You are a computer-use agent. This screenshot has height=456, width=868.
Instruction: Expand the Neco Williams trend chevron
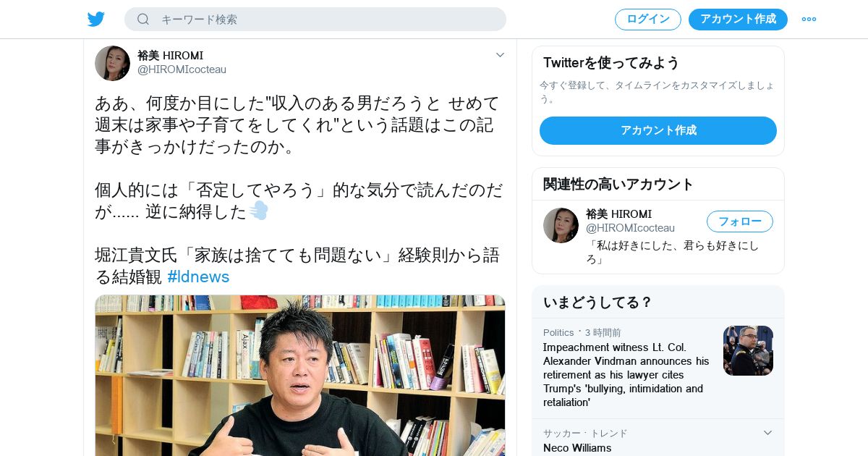[767, 433]
